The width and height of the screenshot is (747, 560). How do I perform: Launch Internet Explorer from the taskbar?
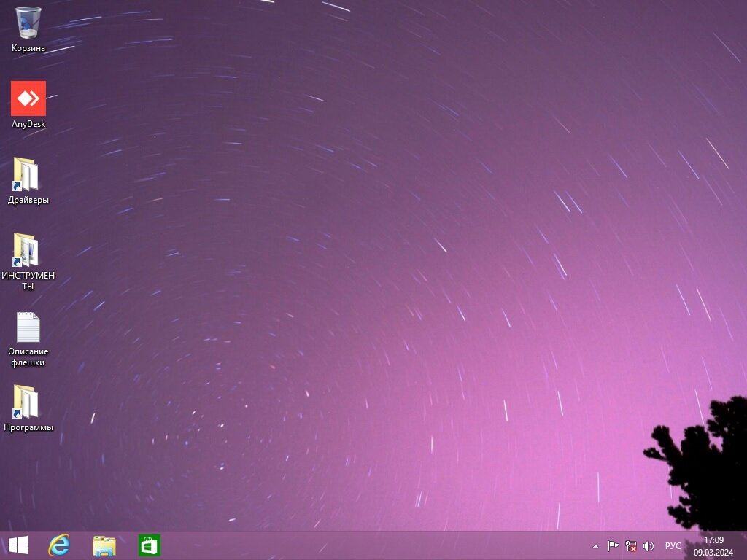(x=59, y=545)
